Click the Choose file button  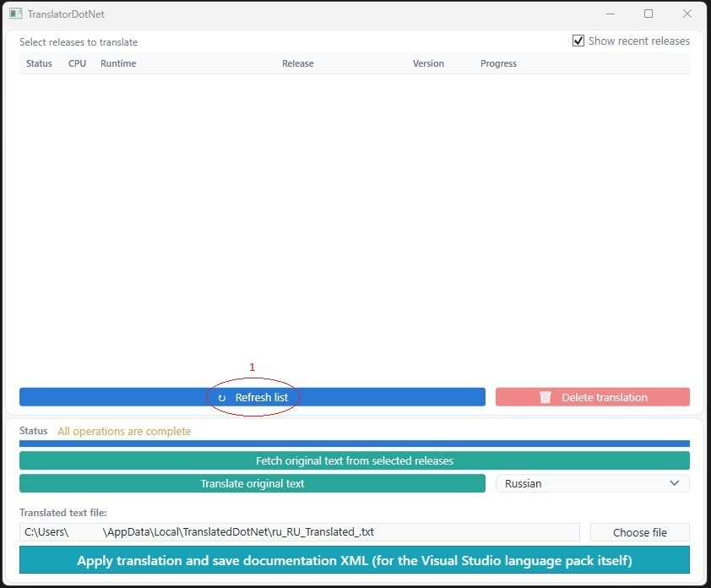click(640, 532)
